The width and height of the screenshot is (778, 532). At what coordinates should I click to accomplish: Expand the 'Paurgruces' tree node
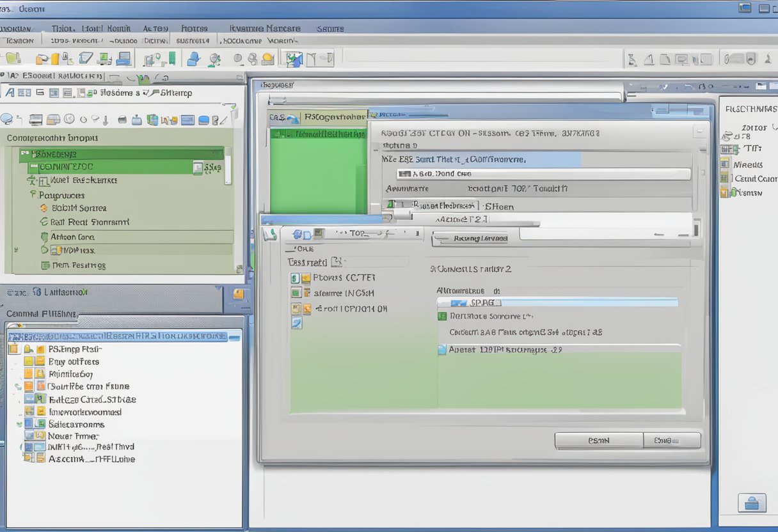[x=33, y=194]
